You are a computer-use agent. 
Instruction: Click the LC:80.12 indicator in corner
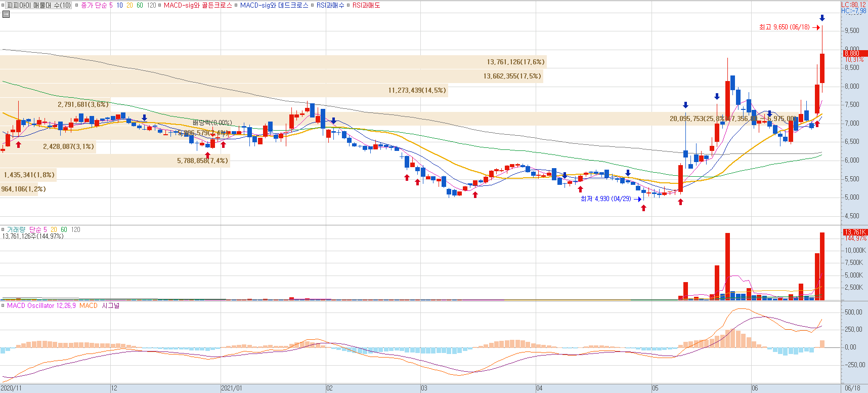pos(854,5)
